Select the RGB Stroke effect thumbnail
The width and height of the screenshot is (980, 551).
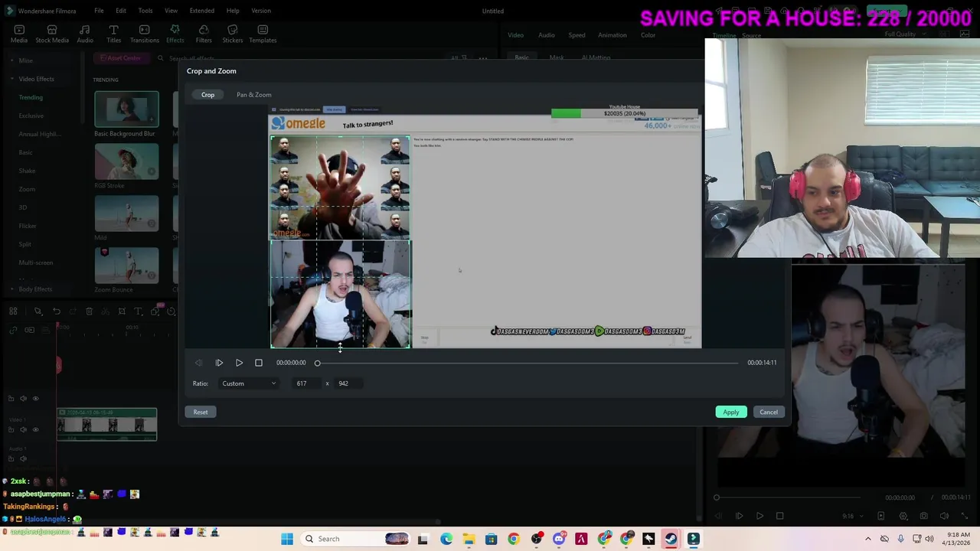[126, 161]
